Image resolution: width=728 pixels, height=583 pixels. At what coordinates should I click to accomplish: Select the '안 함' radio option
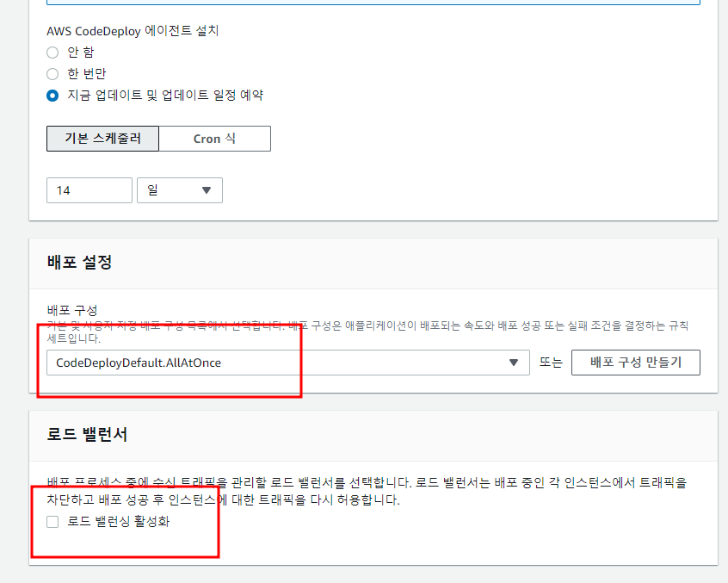tap(52, 53)
